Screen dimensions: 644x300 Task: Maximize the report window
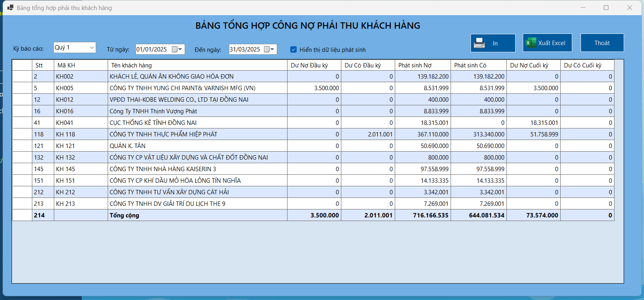click(x=606, y=8)
